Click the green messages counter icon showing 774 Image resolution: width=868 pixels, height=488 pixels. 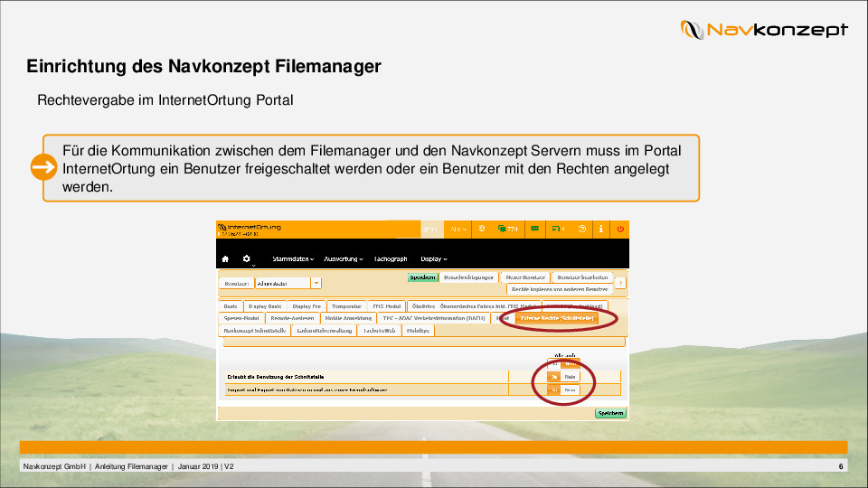pos(507,230)
